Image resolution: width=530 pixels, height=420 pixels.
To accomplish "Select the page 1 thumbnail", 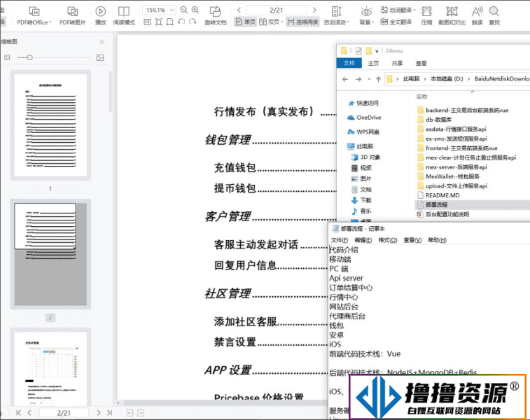I will point(50,125).
